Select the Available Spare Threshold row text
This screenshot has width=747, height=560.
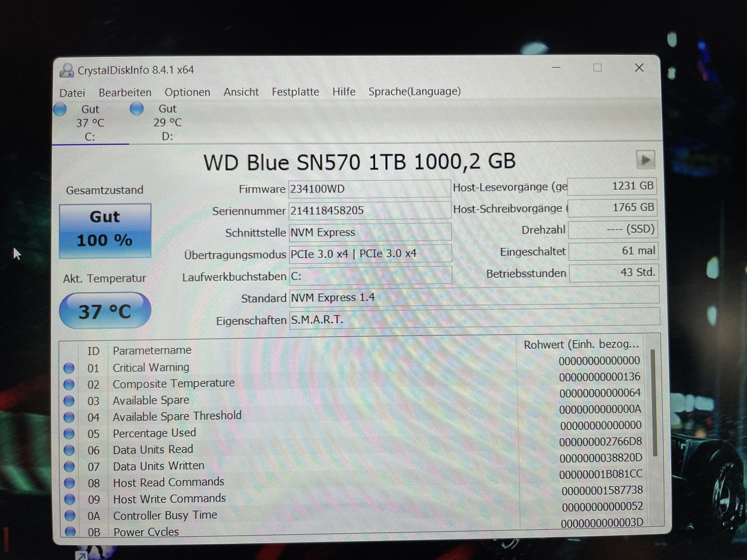177,416
